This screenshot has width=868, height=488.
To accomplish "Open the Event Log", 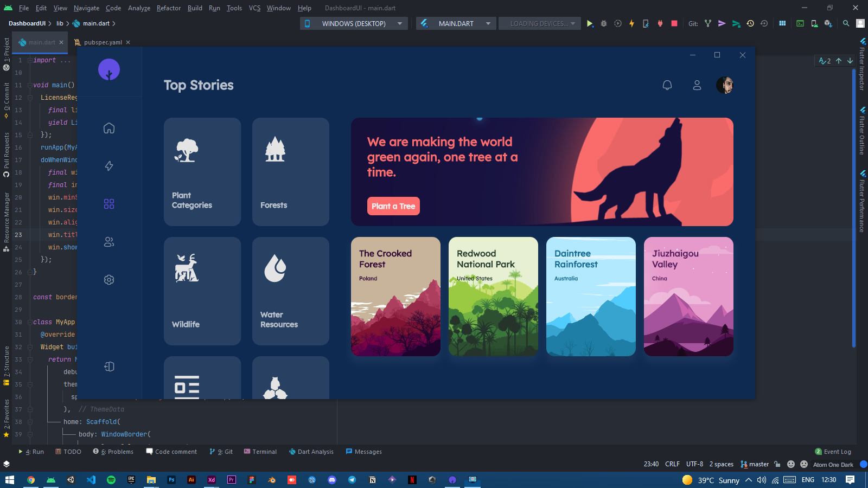I will pos(833,452).
